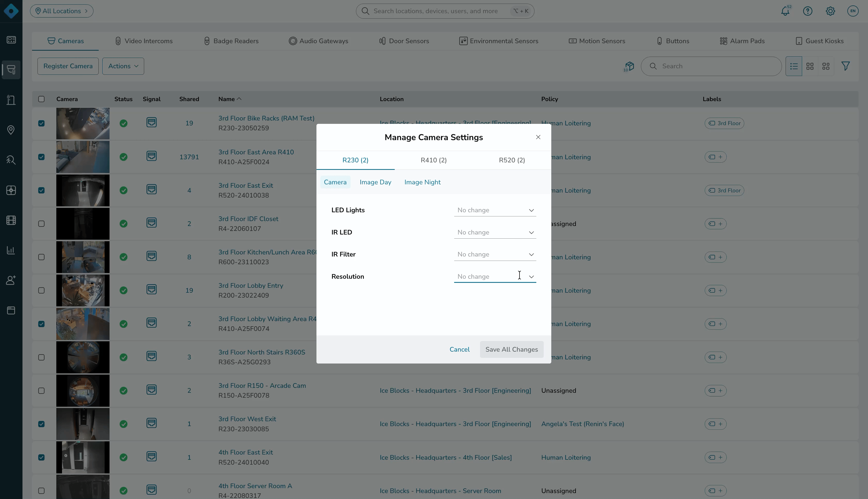This screenshot has width=868, height=499.
Task: Open 3rd Floor Bike Racks camera thumbnail
Action: [x=83, y=124]
